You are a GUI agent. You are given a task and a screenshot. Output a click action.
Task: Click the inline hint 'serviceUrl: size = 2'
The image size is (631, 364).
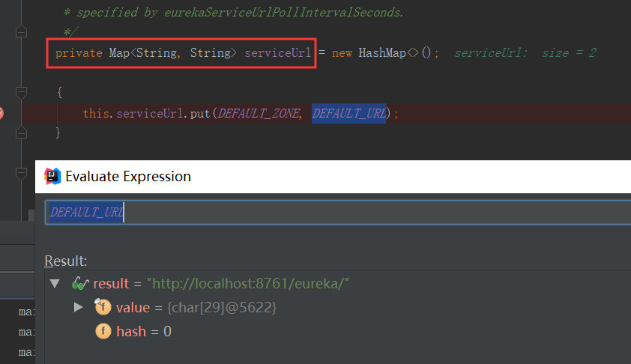(525, 54)
